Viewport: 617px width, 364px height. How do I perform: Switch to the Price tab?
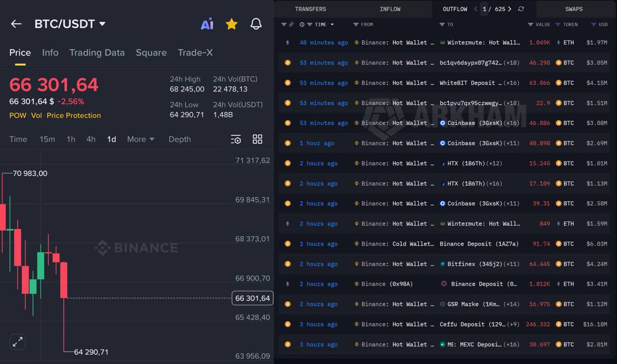pos(20,52)
